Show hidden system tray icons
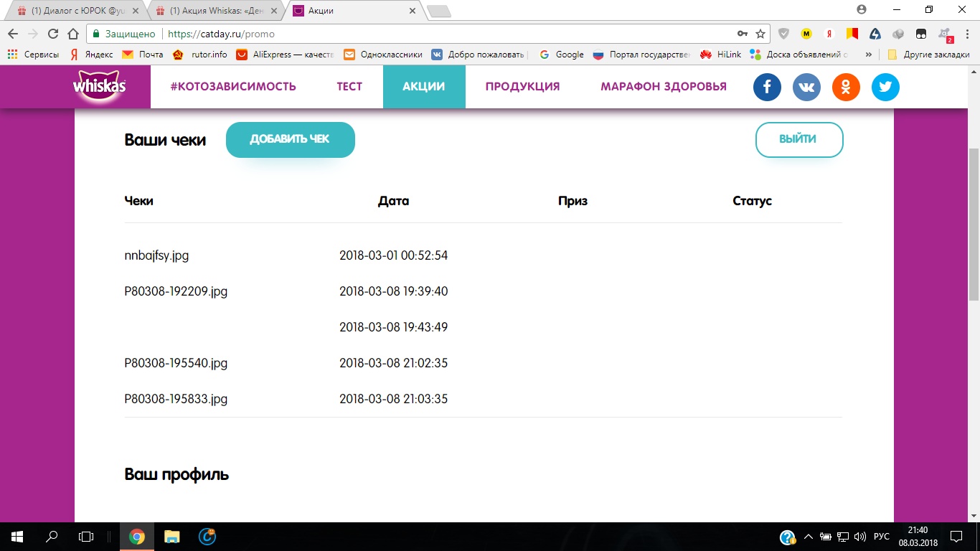The height and width of the screenshot is (551, 980). pos(808,537)
